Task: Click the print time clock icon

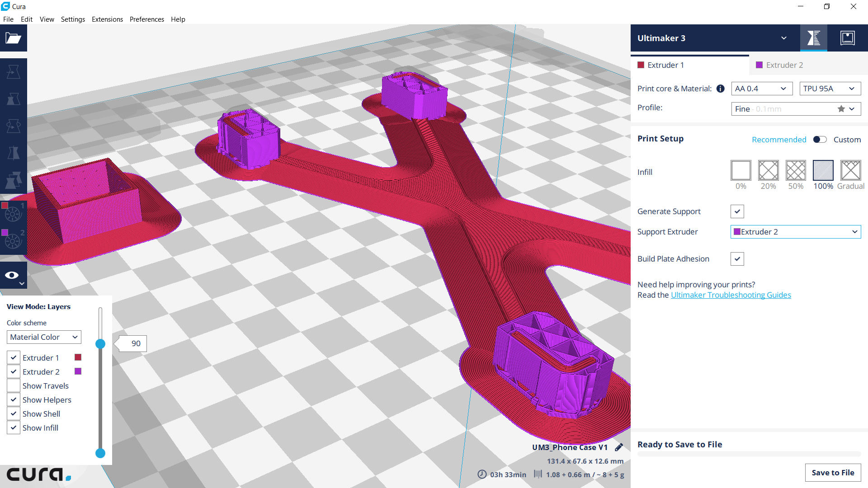Action: pos(482,474)
